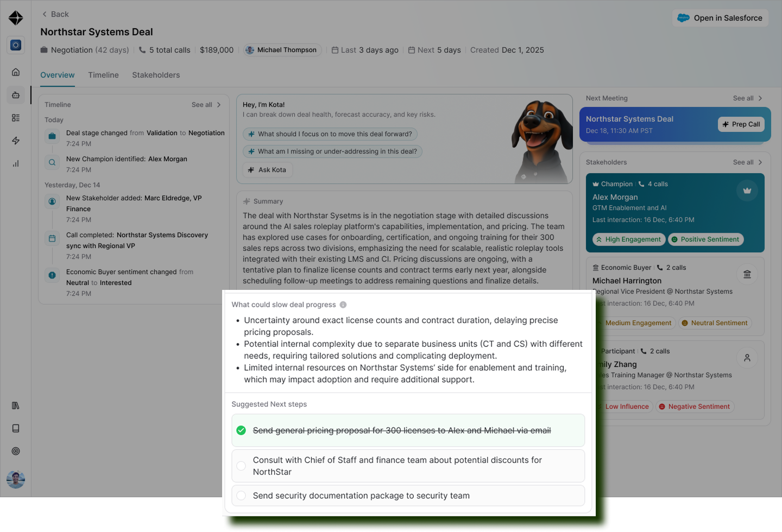
Task: Click the 5 total calls label
Action: click(165, 50)
